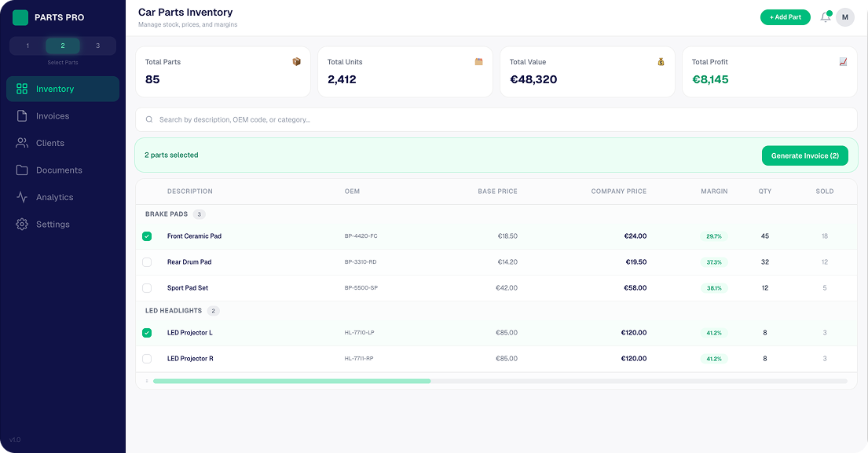Click OEM code BP-4420-FC
The image size is (868, 453).
pyautogui.click(x=361, y=236)
